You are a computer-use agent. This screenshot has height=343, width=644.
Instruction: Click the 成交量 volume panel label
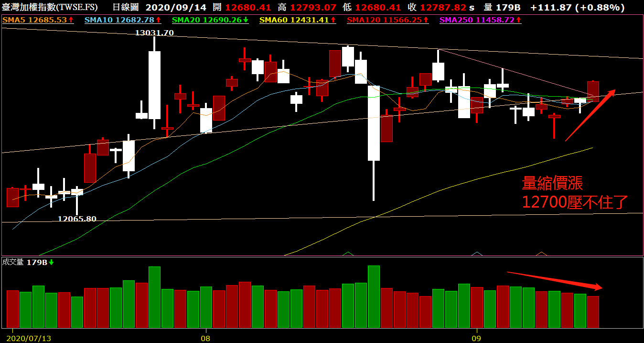13,262
